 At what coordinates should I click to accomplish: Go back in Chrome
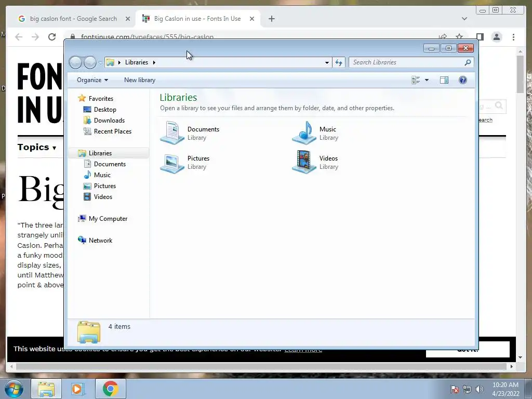point(19,37)
